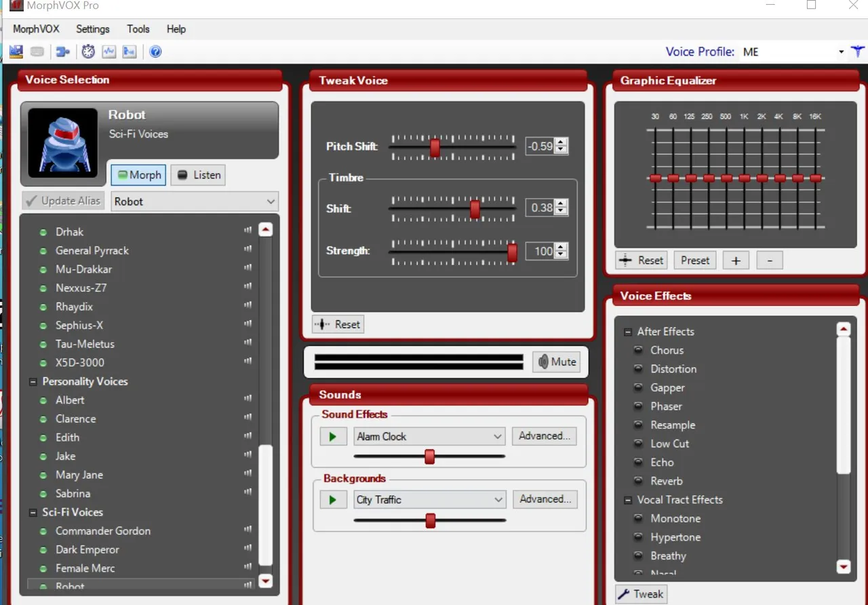Click the green dot beside Mary Jane
The image size is (868, 605).
click(x=43, y=475)
